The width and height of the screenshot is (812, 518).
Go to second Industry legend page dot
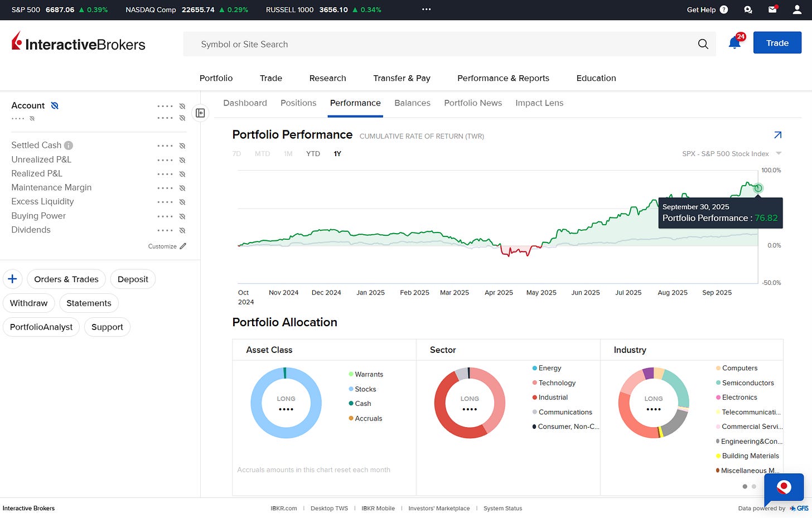[754, 486]
